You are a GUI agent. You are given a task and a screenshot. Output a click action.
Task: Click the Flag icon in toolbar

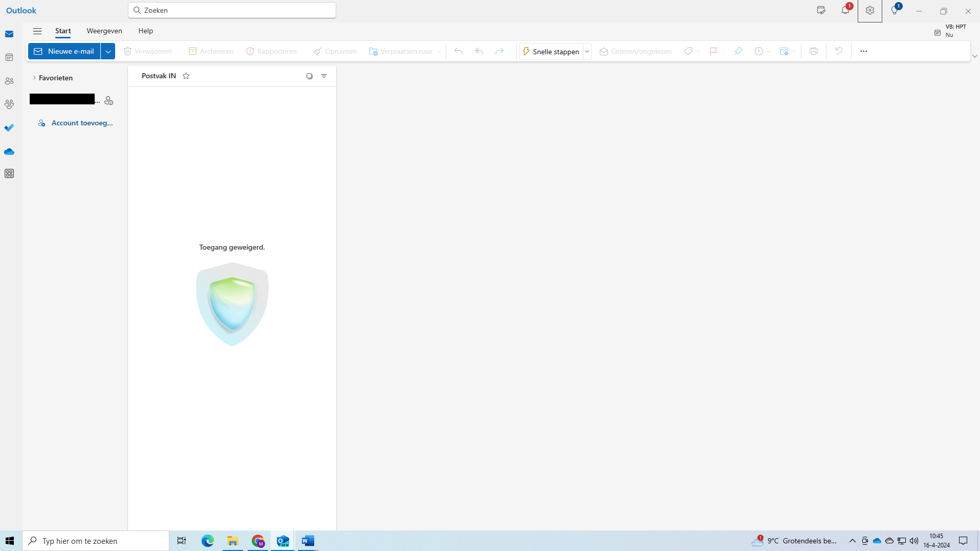point(713,51)
